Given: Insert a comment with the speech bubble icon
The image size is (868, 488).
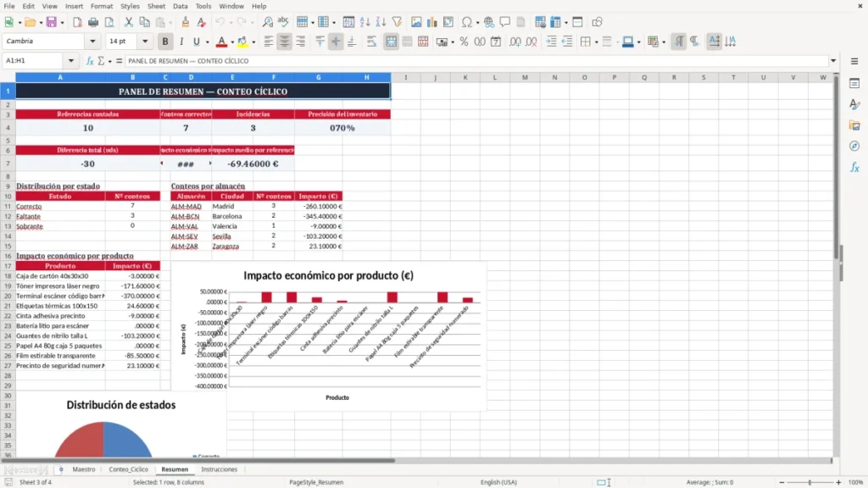Looking at the screenshot, I should point(505,22).
